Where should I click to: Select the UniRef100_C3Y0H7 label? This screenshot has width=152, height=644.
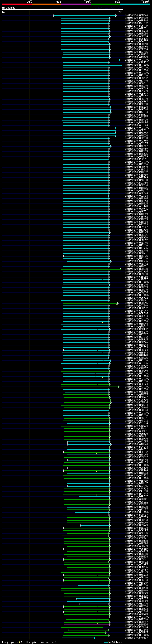[136, 311]
